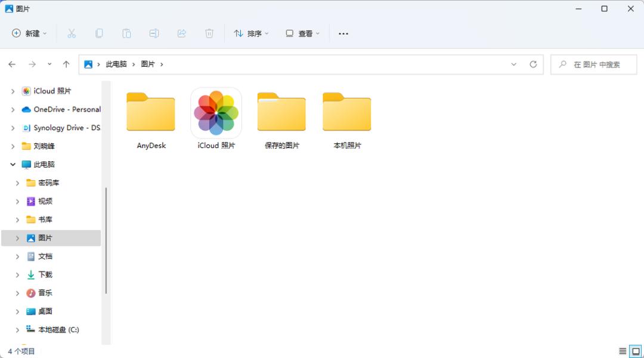Select 密码库 in the sidebar
Image resolution: width=644 pixels, height=358 pixels.
[x=48, y=183]
